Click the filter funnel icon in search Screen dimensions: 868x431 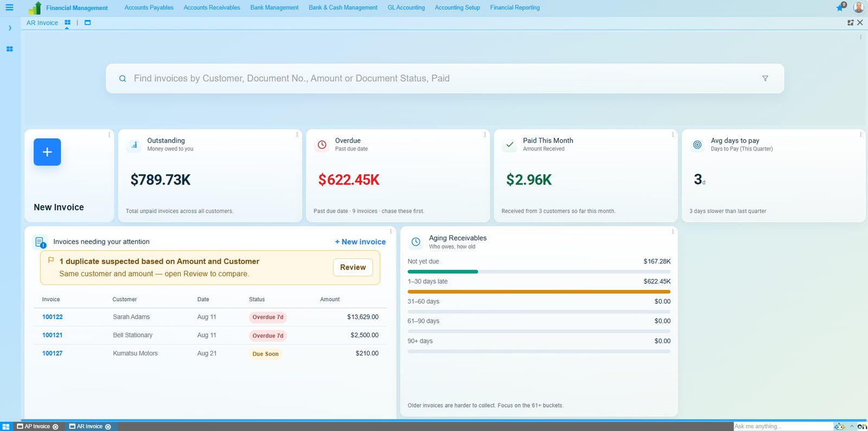click(x=765, y=78)
